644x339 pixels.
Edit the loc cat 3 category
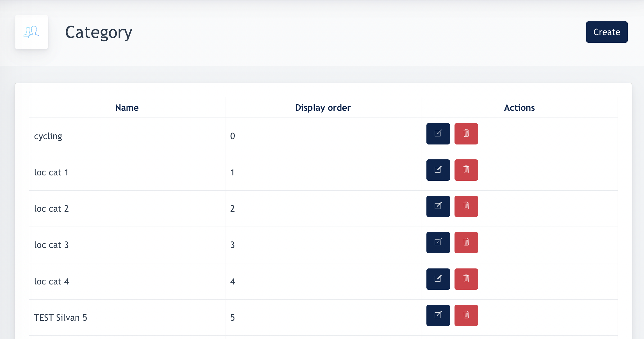[x=438, y=243]
